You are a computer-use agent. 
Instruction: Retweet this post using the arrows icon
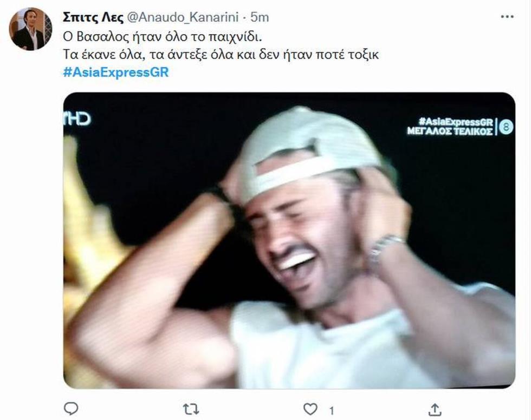191,410
